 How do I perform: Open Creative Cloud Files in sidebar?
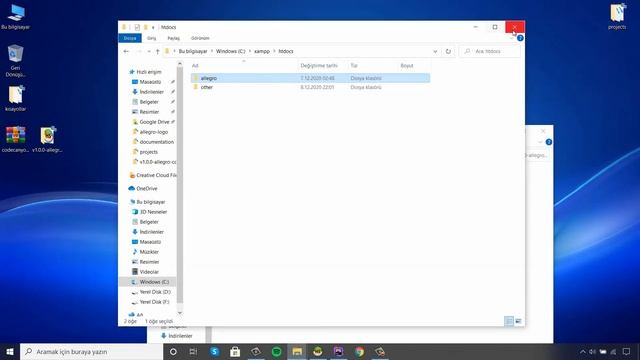click(153, 175)
